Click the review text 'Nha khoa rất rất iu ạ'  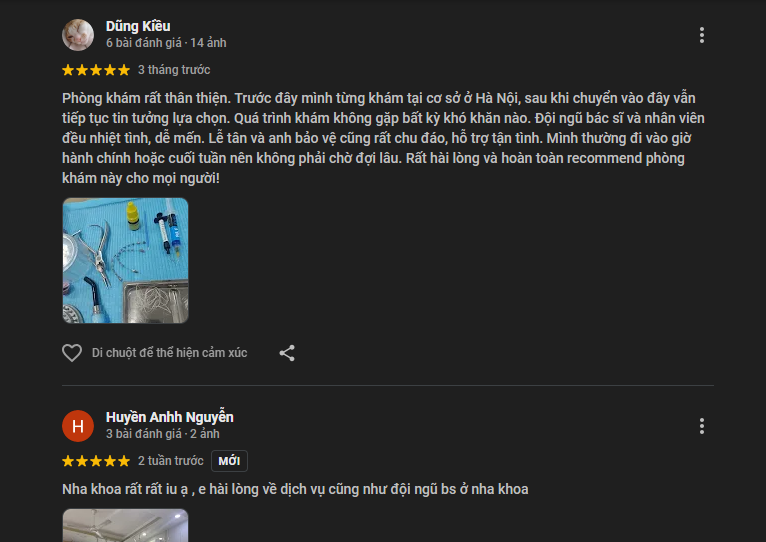(295, 489)
